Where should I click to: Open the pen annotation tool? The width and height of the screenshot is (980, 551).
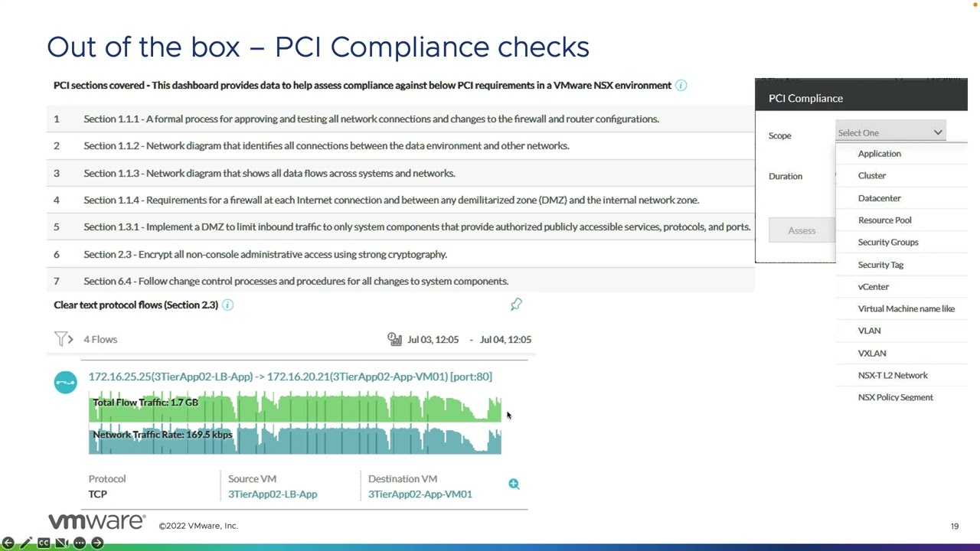(x=25, y=543)
